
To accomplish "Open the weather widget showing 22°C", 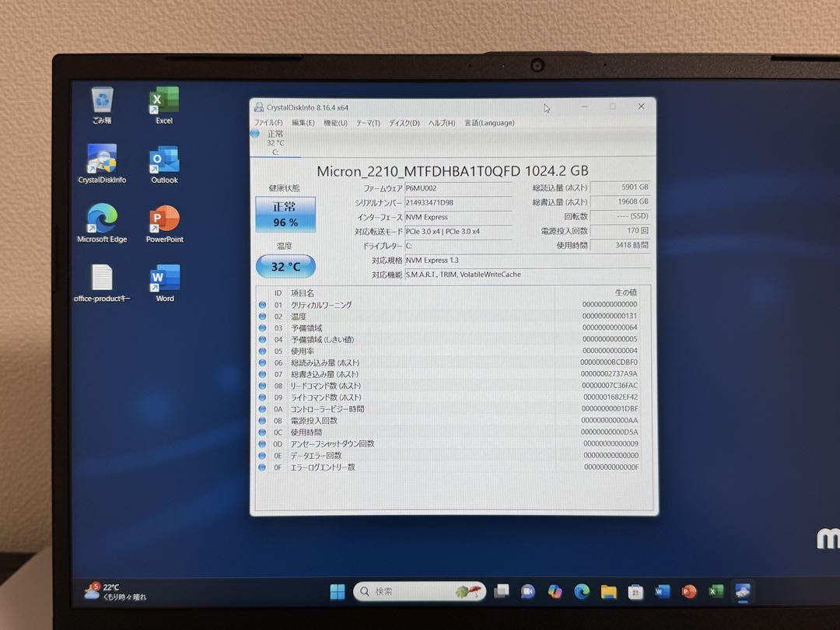I will coord(115,591).
